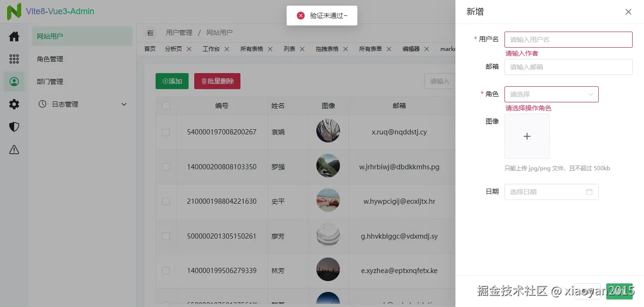Click the calendar icon in date field
Image resolution: width=644 pixels, height=307 pixels.
point(589,192)
